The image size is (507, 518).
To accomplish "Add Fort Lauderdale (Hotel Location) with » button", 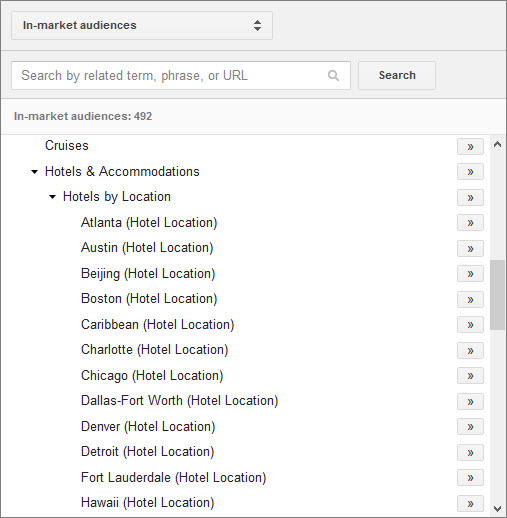I will [470, 478].
